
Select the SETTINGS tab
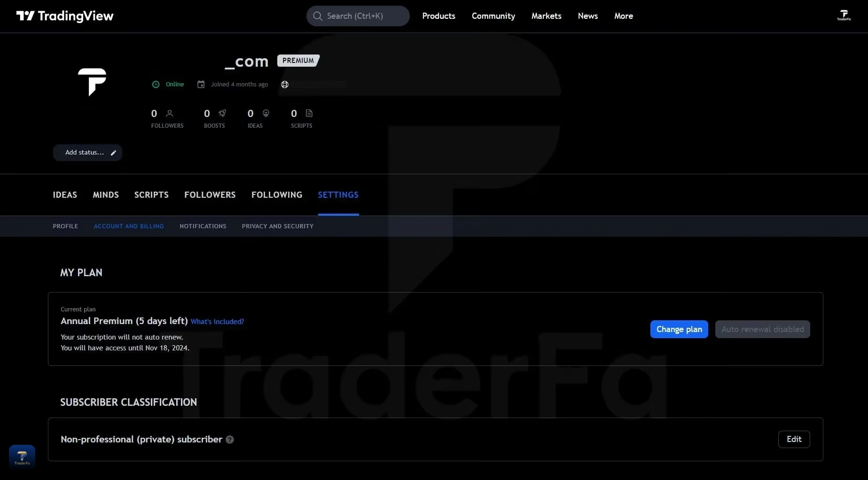(338, 195)
